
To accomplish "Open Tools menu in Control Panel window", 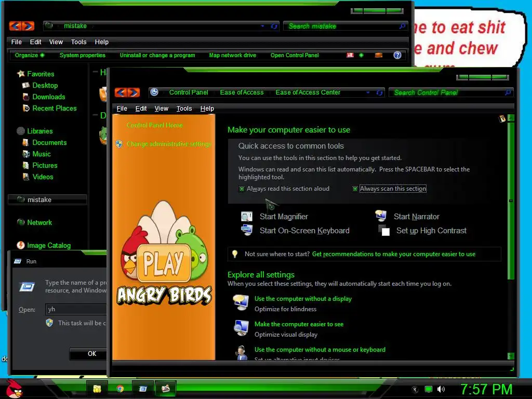I will 184,109.
